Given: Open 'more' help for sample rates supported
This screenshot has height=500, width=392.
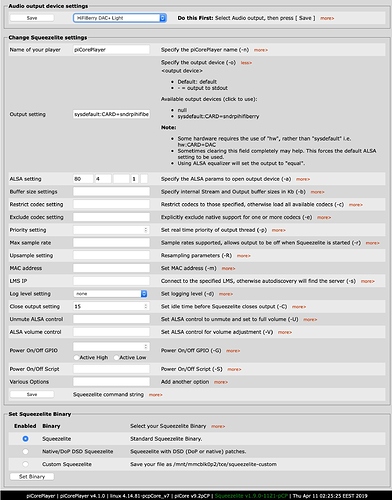Looking at the screenshot, I should 372,243.
